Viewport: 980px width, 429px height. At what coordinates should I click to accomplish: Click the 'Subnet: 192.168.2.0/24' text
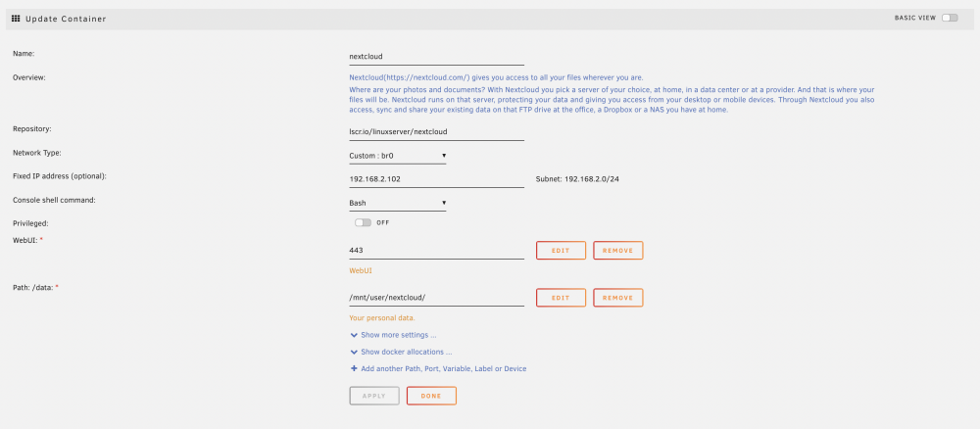click(577, 179)
